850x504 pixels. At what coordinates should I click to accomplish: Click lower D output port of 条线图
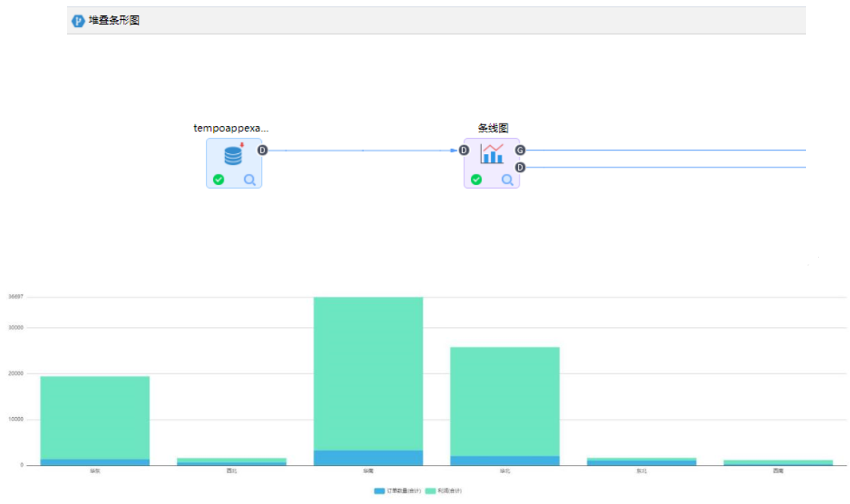(x=520, y=167)
